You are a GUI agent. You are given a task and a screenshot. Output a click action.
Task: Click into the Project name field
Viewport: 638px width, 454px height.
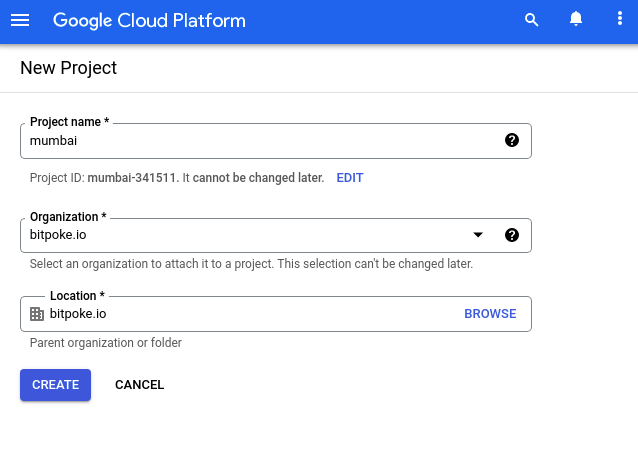click(x=276, y=141)
